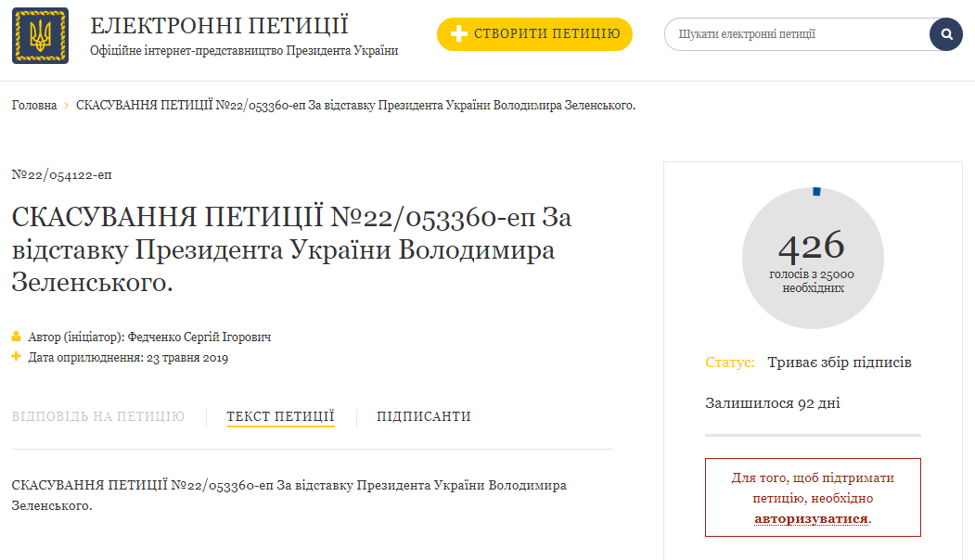
Task: Click the breadcrumb chevron separator after Головна
Action: [66, 106]
